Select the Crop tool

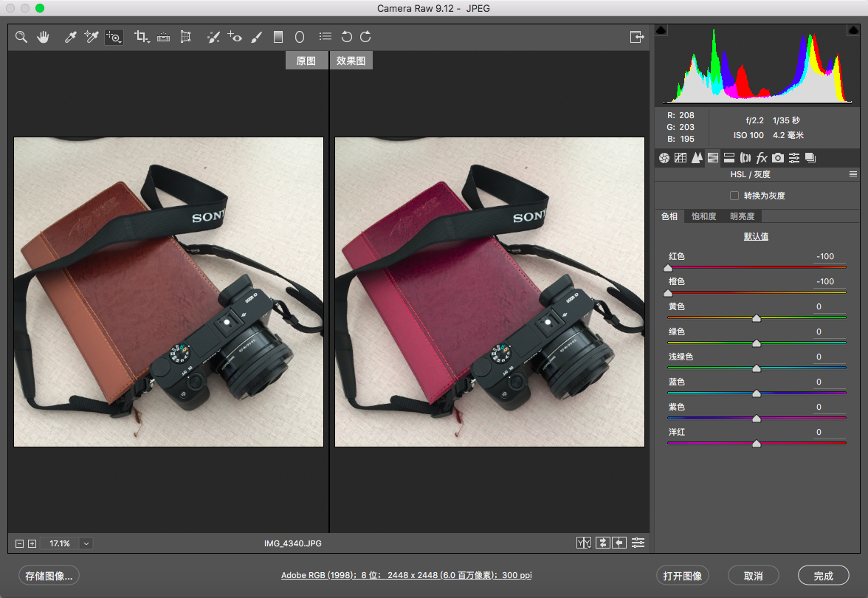(142, 37)
